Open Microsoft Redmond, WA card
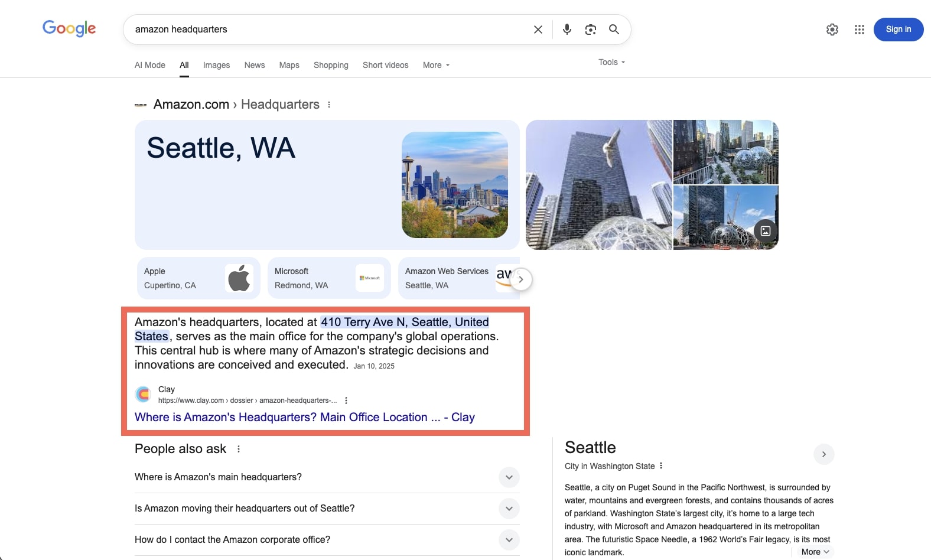The width and height of the screenshot is (931, 560). tap(330, 278)
